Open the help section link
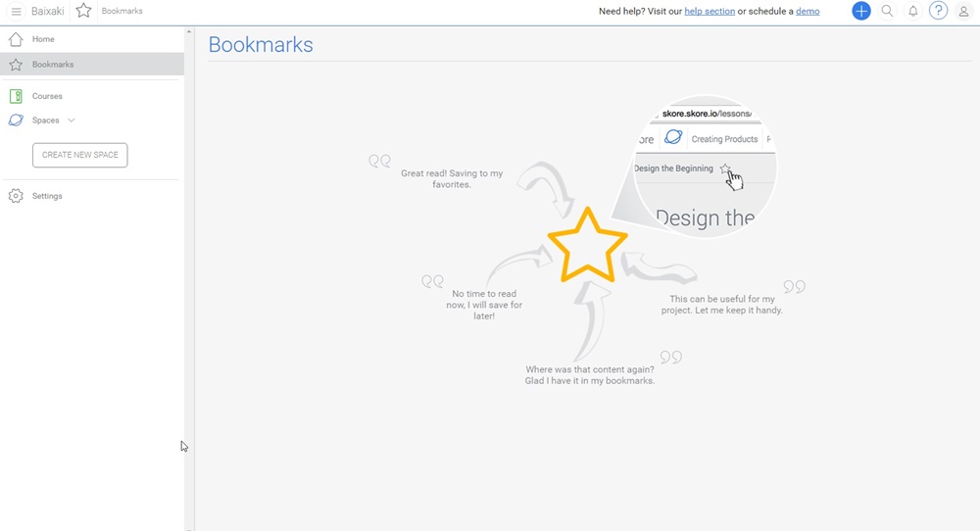The width and height of the screenshot is (980, 531). coord(710,11)
